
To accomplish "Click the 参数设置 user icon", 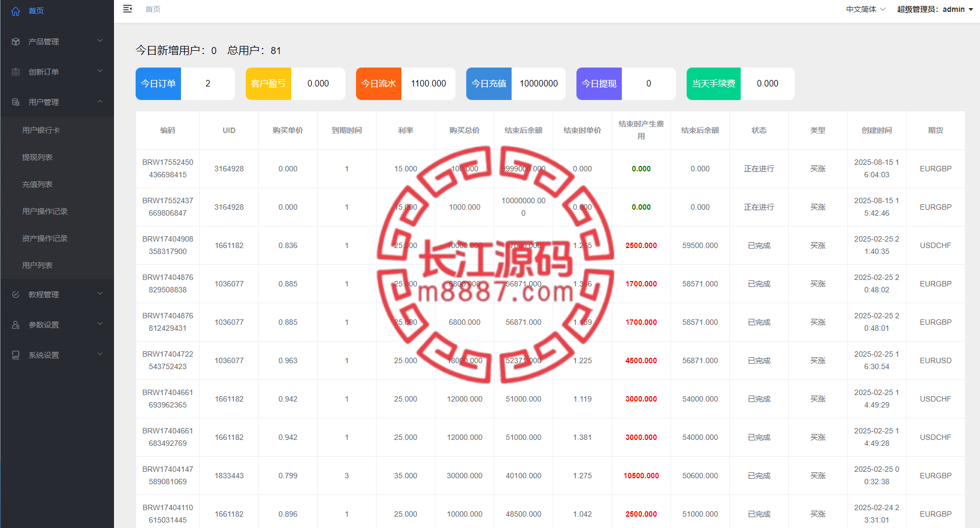I will 16,325.
